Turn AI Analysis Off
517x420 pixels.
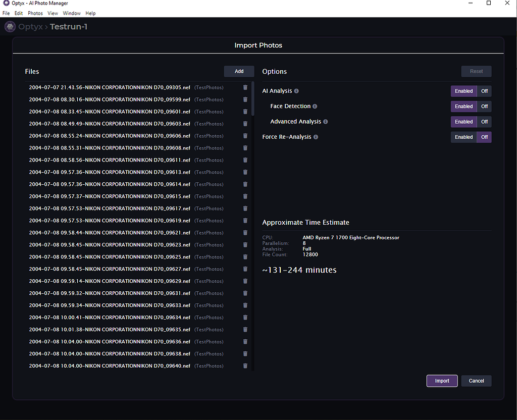pyautogui.click(x=484, y=91)
